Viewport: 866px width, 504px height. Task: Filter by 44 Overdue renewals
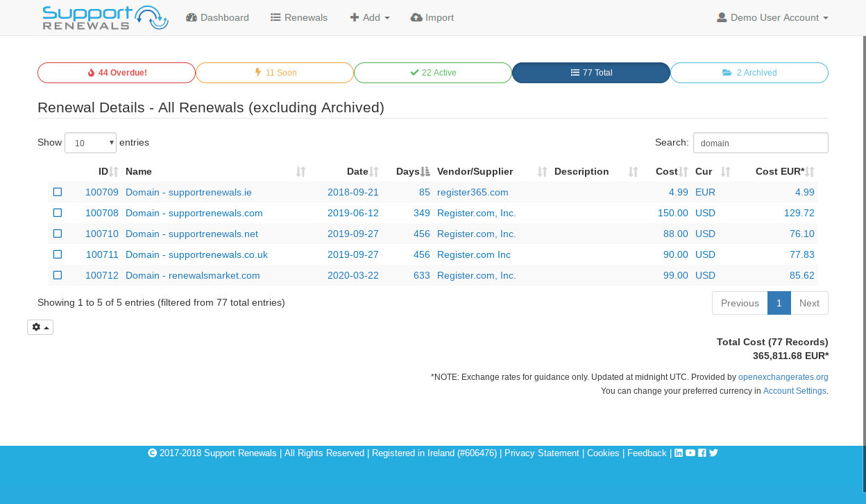(117, 73)
